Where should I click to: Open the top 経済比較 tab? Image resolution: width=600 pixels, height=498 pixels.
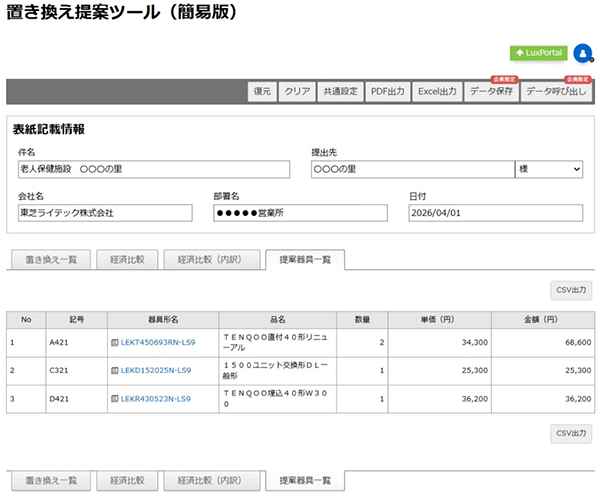[x=127, y=259]
